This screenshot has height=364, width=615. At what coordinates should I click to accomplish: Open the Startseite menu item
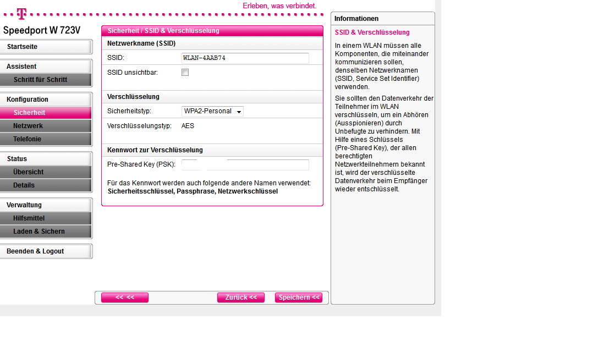(x=46, y=47)
